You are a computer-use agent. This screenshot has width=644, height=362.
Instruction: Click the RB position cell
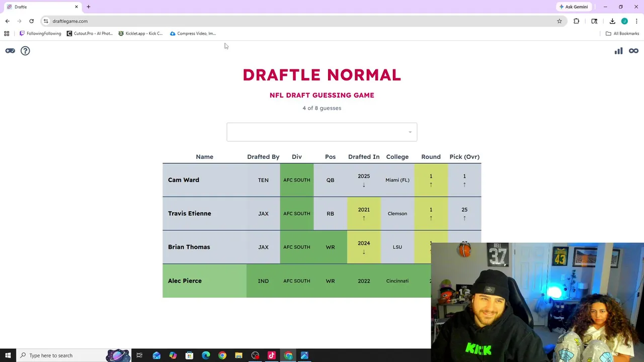pyautogui.click(x=330, y=214)
